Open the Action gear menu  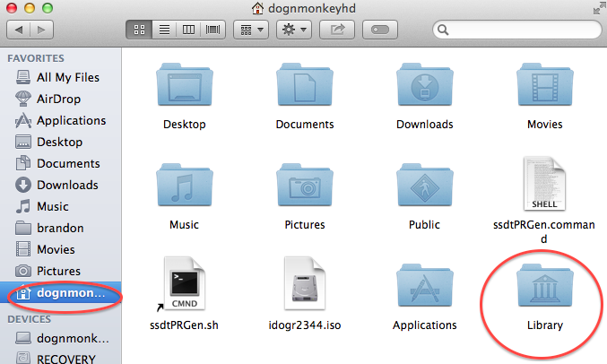click(295, 30)
